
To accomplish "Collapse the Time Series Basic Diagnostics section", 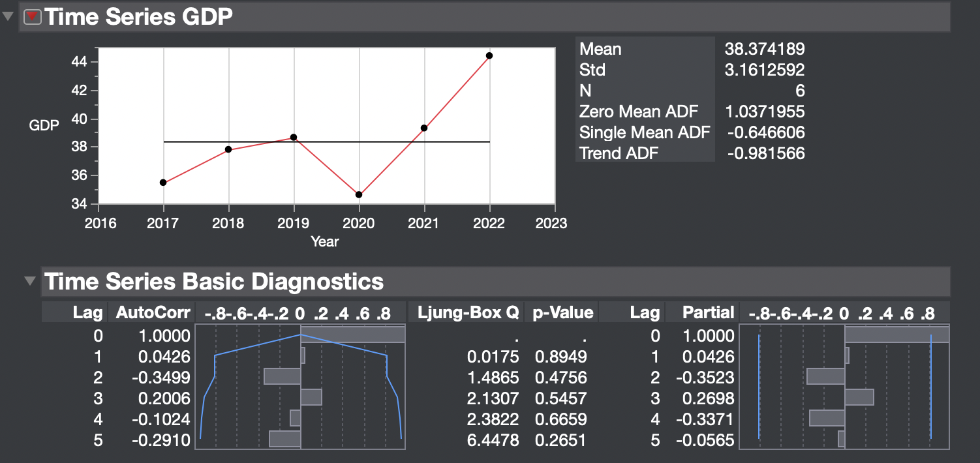I will [30, 282].
